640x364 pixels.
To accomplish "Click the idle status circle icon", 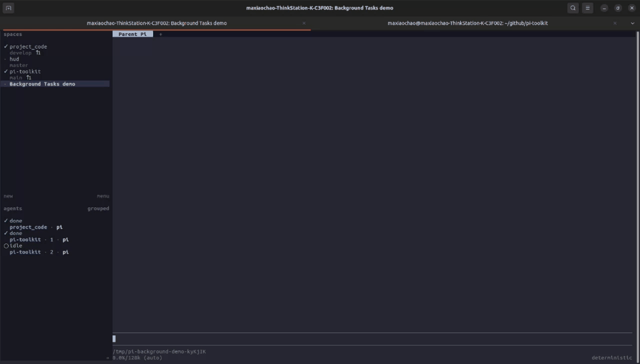I will click(x=6, y=246).
